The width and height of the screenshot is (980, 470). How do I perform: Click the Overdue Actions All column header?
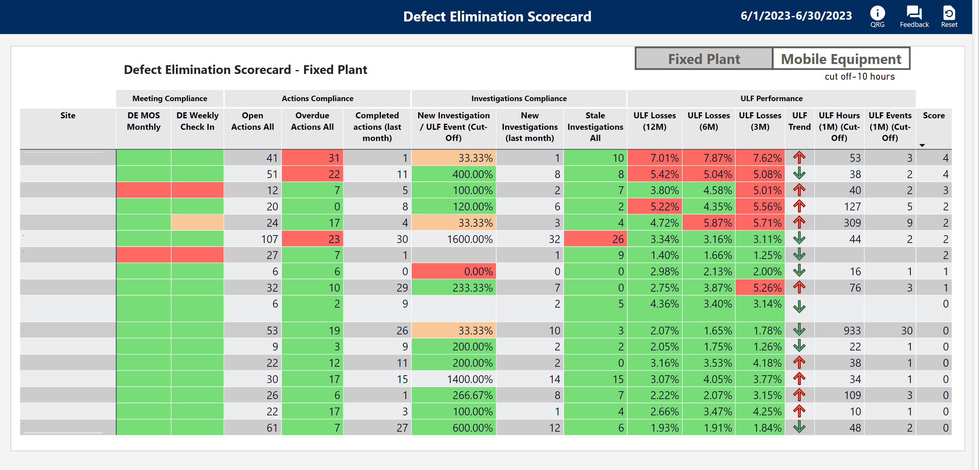click(312, 121)
